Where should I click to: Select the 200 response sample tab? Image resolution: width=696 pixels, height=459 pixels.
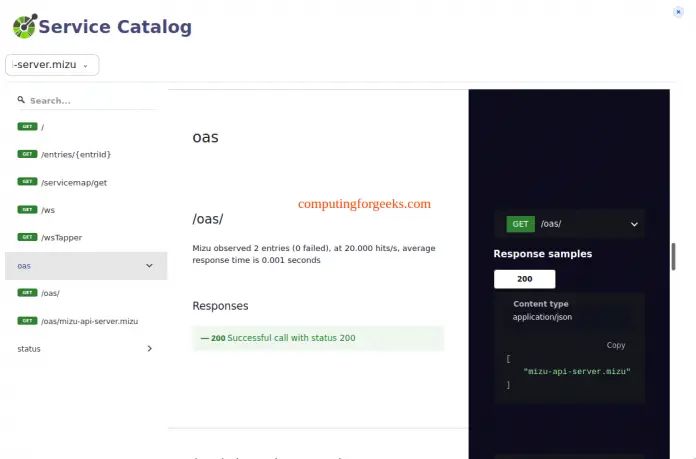click(x=524, y=279)
